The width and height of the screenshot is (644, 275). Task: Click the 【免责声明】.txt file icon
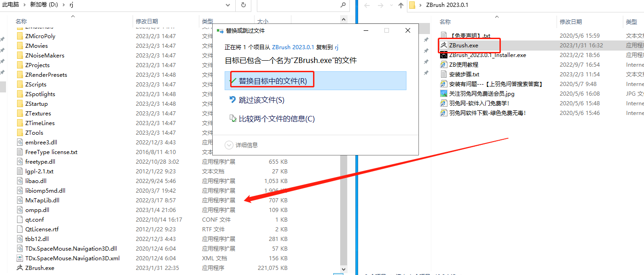click(x=444, y=35)
